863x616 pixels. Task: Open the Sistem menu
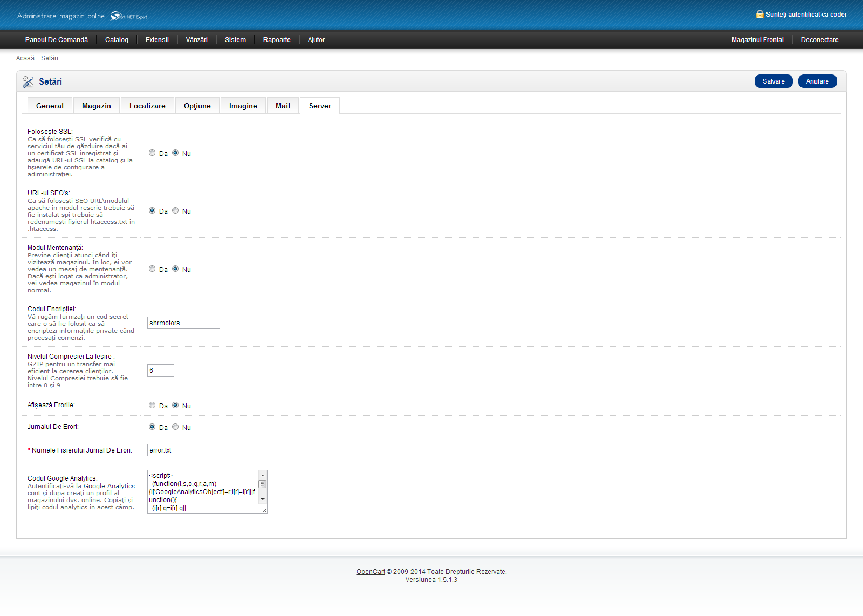[x=235, y=40]
